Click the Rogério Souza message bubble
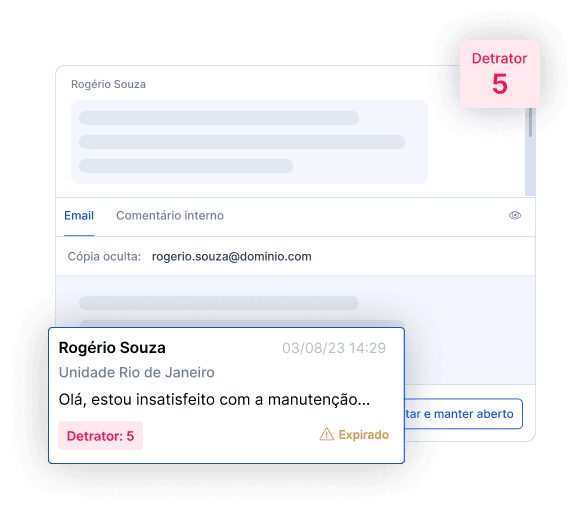This screenshot has width=580, height=512. click(x=249, y=142)
